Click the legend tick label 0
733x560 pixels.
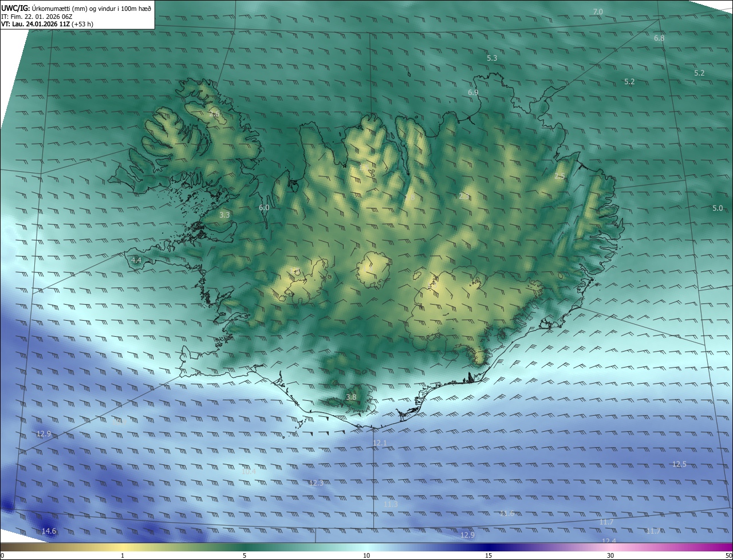(x=2, y=555)
